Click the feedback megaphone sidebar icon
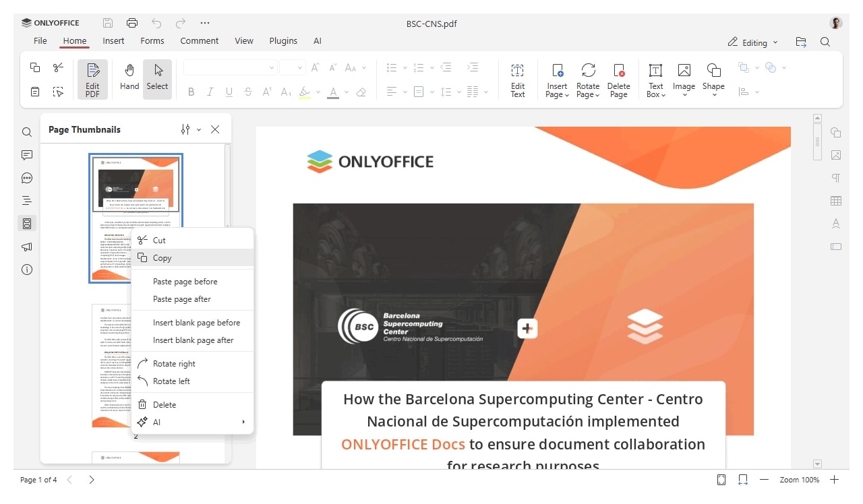Viewport: 863px width, 504px height. click(27, 247)
